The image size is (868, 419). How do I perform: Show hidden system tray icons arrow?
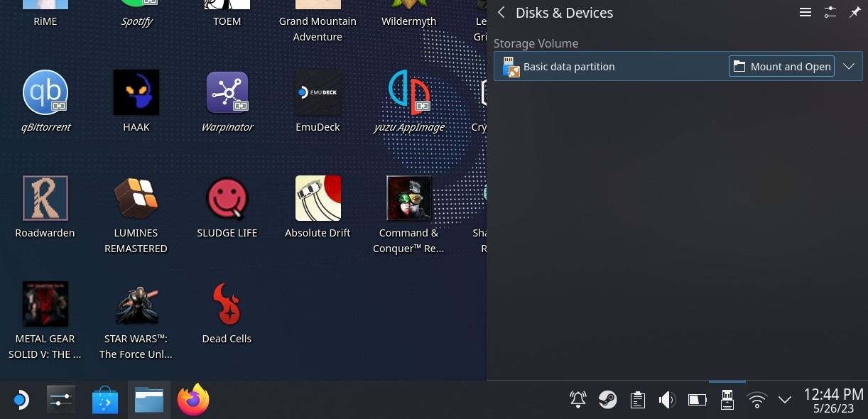coord(785,400)
